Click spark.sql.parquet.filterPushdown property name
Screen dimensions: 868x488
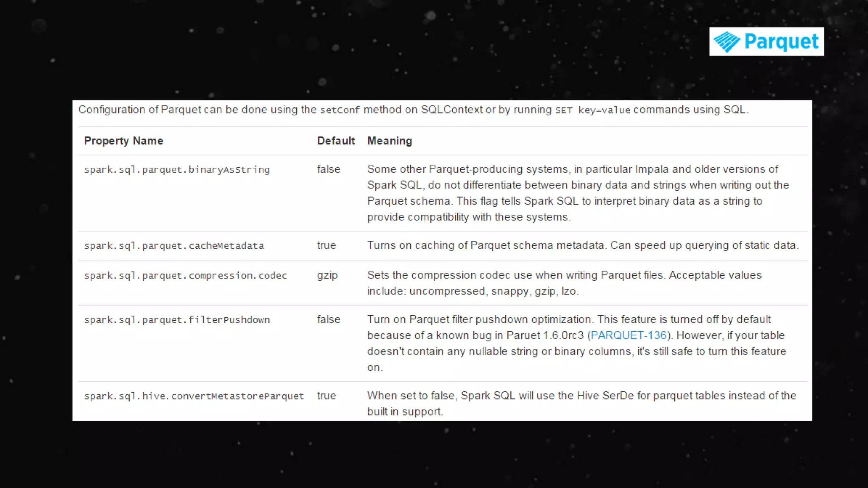pos(177,320)
